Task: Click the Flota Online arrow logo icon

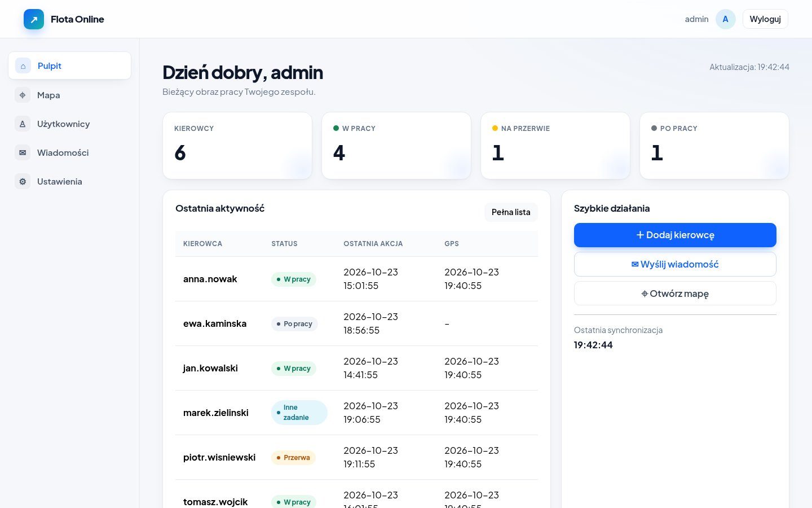Action: pyautogui.click(x=34, y=19)
